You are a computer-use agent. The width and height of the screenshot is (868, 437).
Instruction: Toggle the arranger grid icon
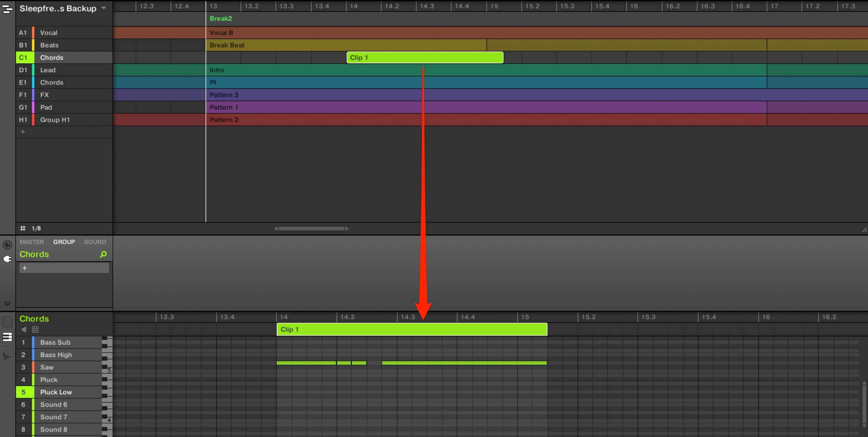tap(23, 228)
